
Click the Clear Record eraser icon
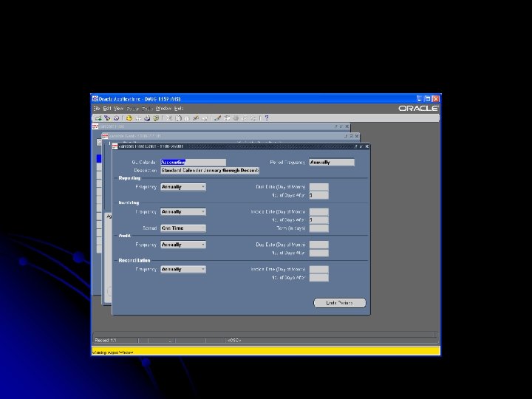(196, 118)
